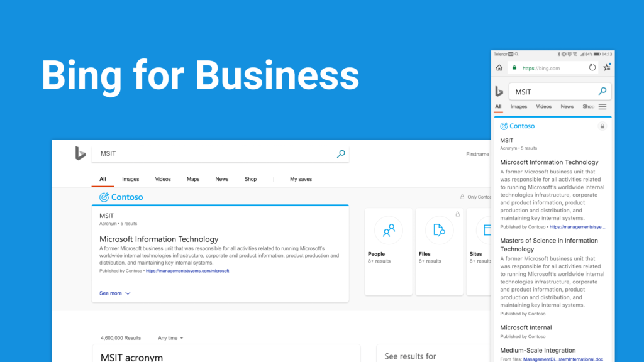This screenshot has width=644, height=362.
Task: Click the Bing logo on desktop page
Action: (80, 153)
